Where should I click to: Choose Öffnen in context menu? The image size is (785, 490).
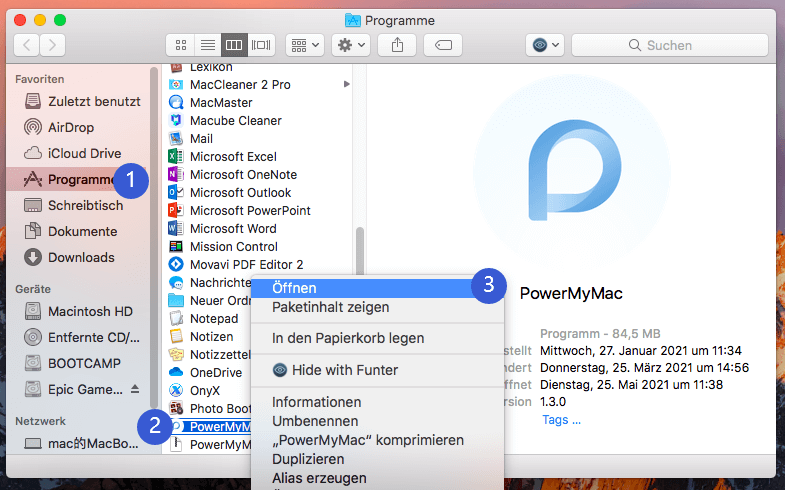(x=376, y=288)
